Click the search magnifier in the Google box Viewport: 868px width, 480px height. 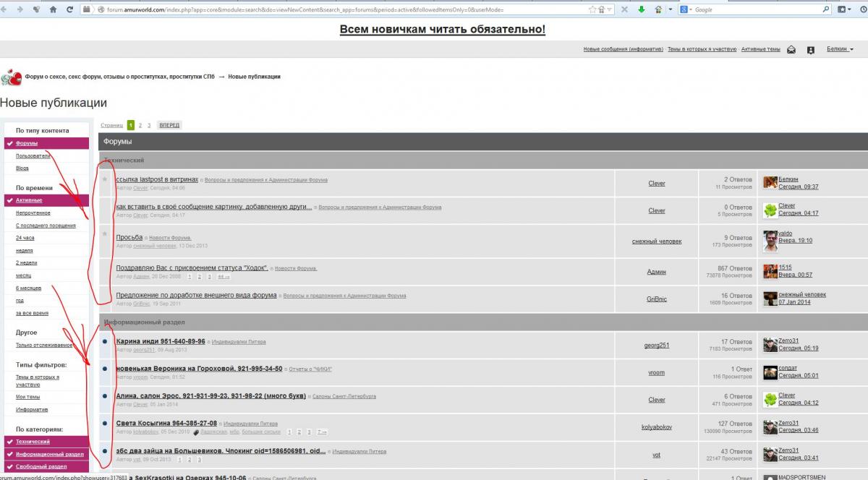click(x=826, y=9)
